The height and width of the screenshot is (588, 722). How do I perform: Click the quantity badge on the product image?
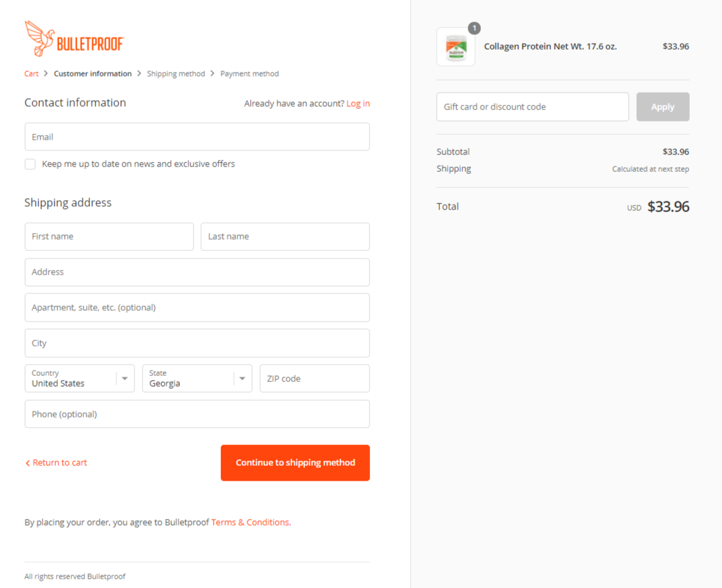(474, 28)
